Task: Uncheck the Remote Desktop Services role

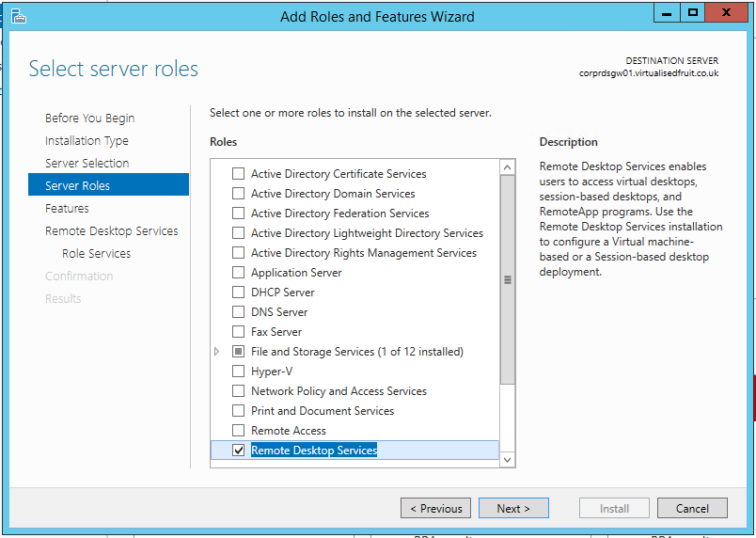Action: 238,451
